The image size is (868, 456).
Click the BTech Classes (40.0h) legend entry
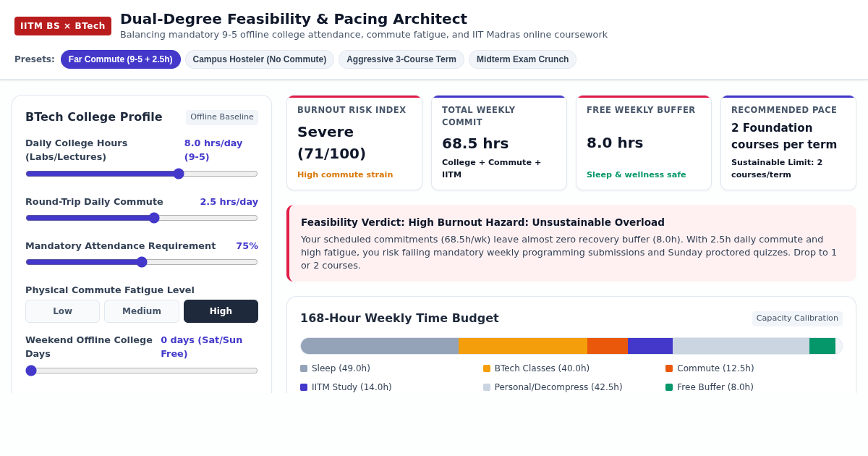[537, 368]
